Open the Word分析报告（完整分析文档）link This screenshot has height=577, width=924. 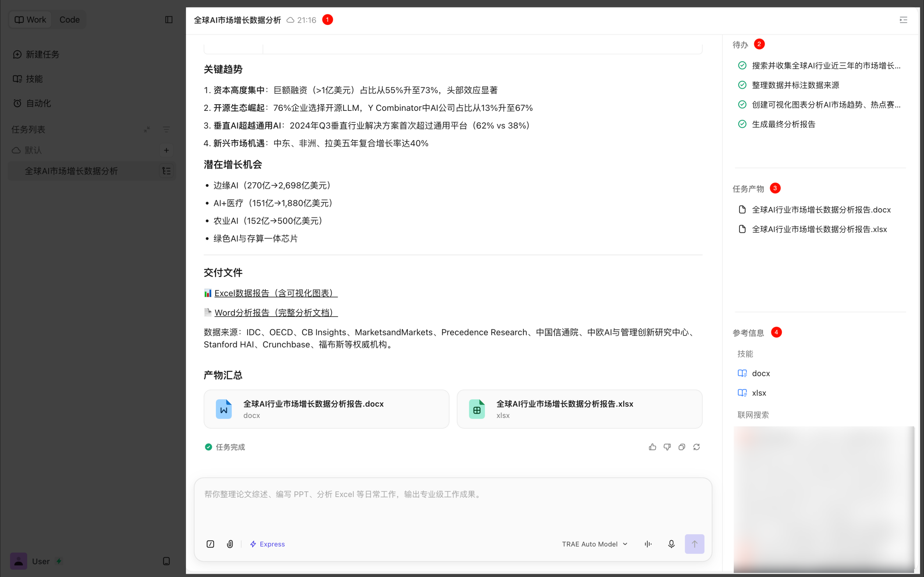tap(276, 313)
